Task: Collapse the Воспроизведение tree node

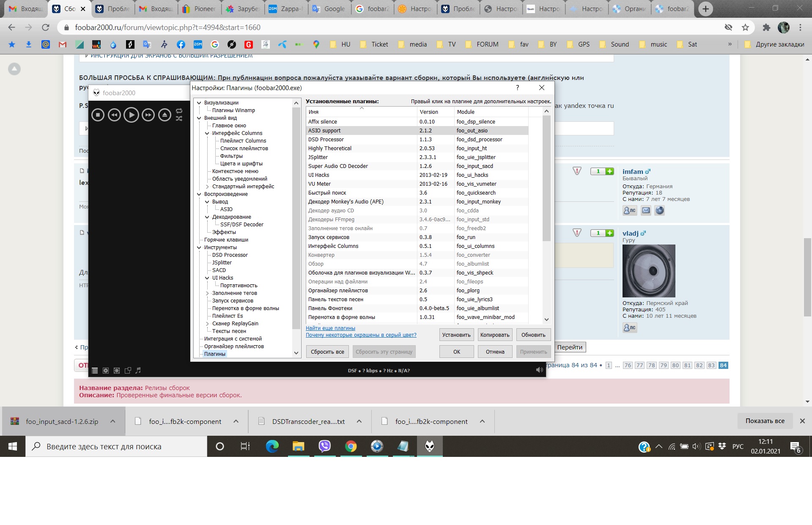Action: [x=199, y=194]
